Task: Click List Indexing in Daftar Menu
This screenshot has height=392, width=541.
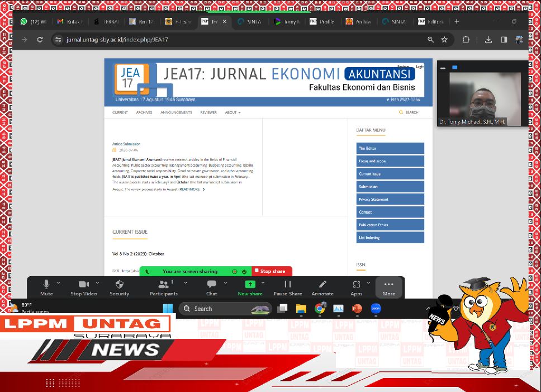Action: click(x=390, y=238)
